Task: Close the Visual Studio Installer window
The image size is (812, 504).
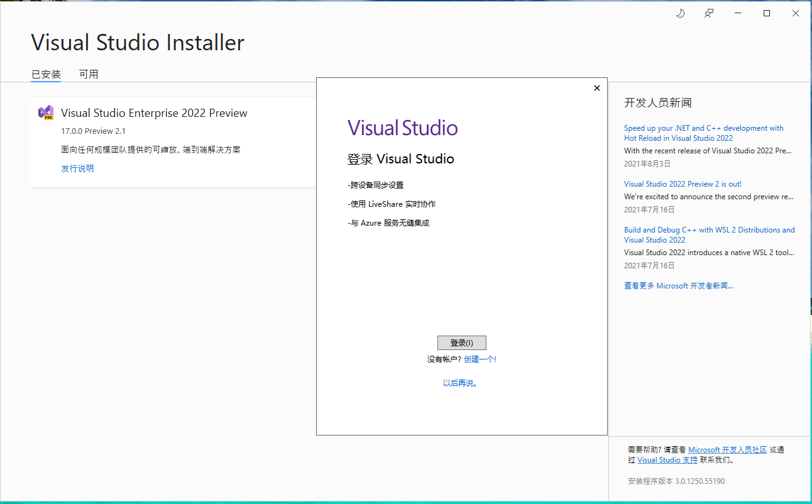Action: (796, 13)
